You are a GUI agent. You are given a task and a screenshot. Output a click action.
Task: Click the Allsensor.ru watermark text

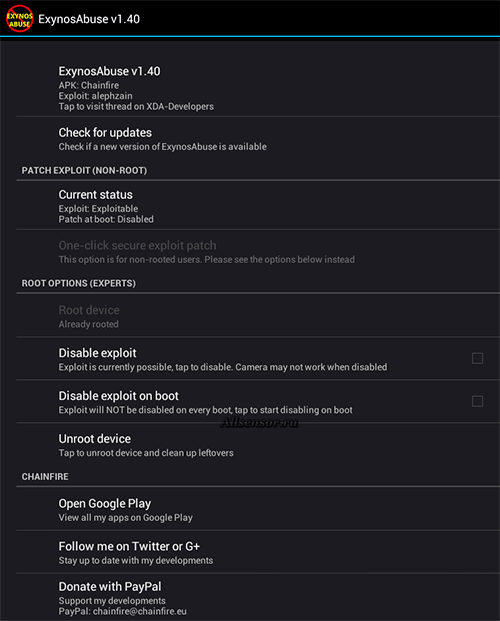[260, 423]
